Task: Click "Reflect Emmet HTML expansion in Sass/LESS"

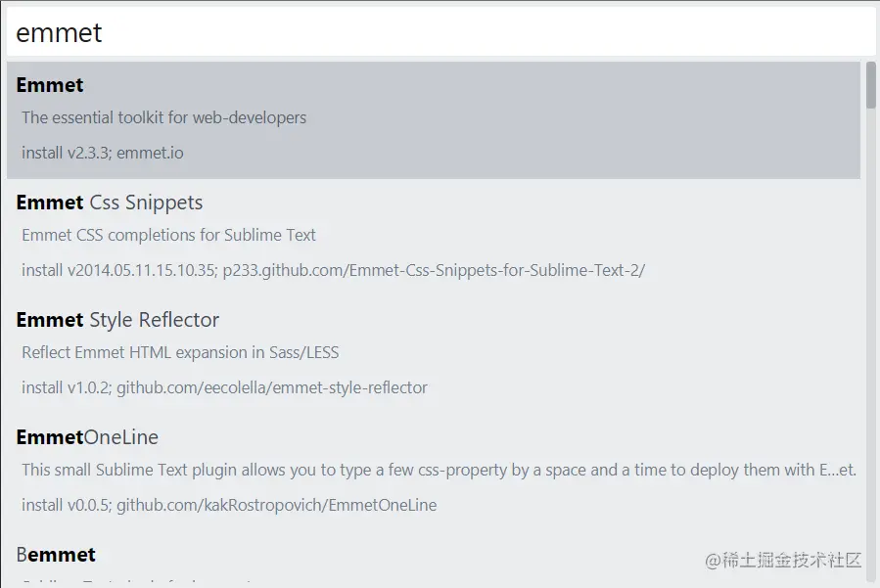Action: click(180, 352)
